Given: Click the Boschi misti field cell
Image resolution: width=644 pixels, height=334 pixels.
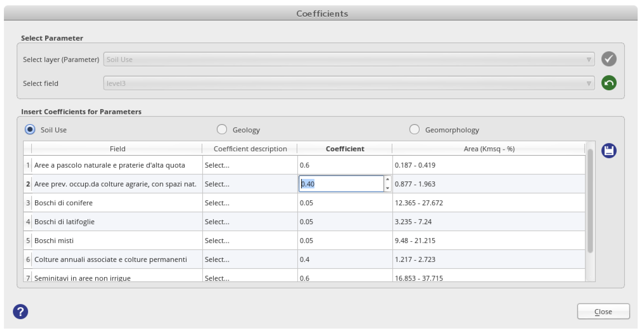Looking at the screenshot, I should point(117,240).
